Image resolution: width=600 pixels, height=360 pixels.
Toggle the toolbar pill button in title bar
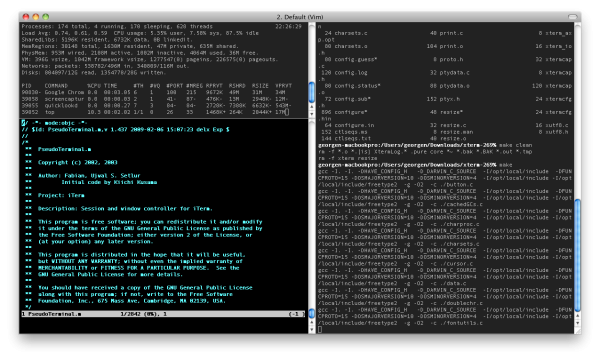point(572,16)
